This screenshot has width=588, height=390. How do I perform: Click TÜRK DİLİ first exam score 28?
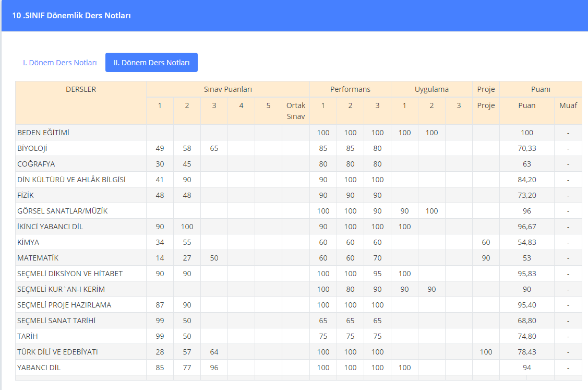(160, 352)
